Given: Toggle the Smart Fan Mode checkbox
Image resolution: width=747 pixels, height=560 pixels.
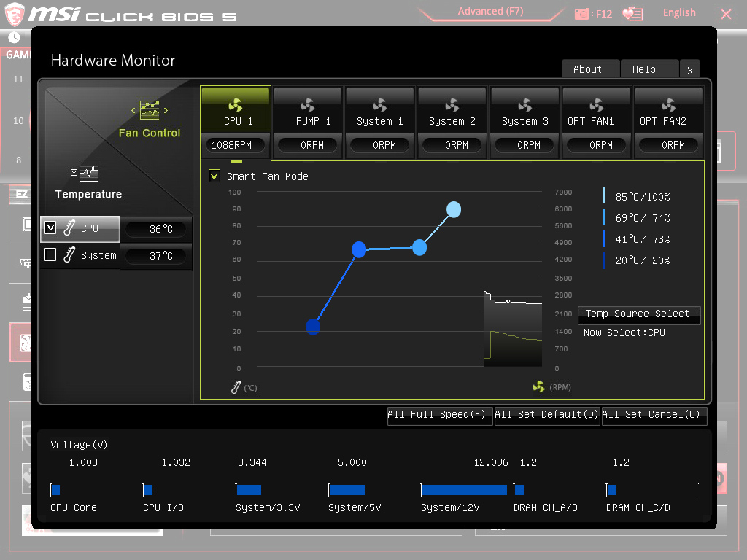Looking at the screenshot, I should (214, 176).
